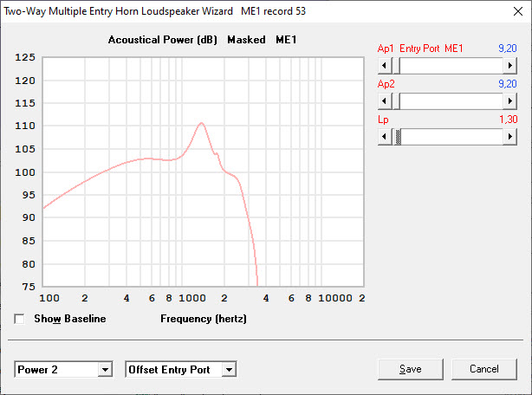Click the Ap2 slider thumb
532x395 pixels.
[396, 101]
